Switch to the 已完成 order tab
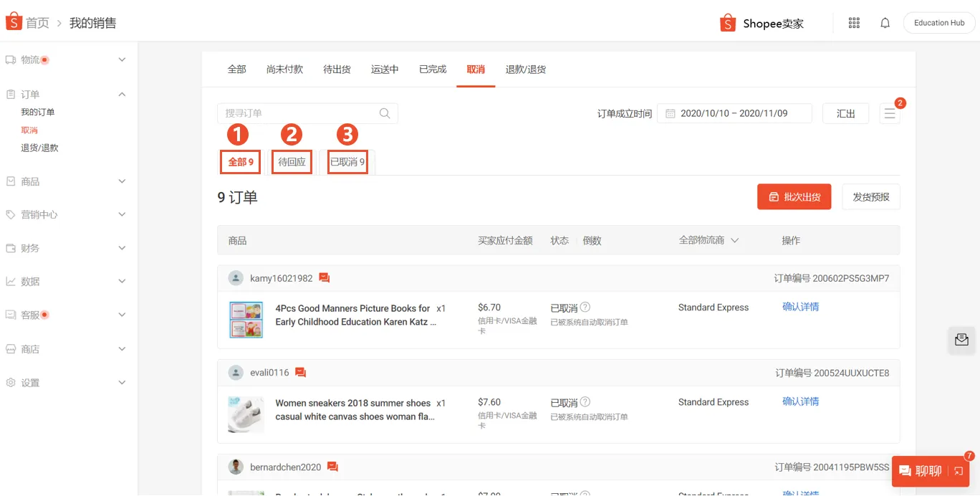The width and height of the screenshot is (980, 496). [x=432, y=69]
